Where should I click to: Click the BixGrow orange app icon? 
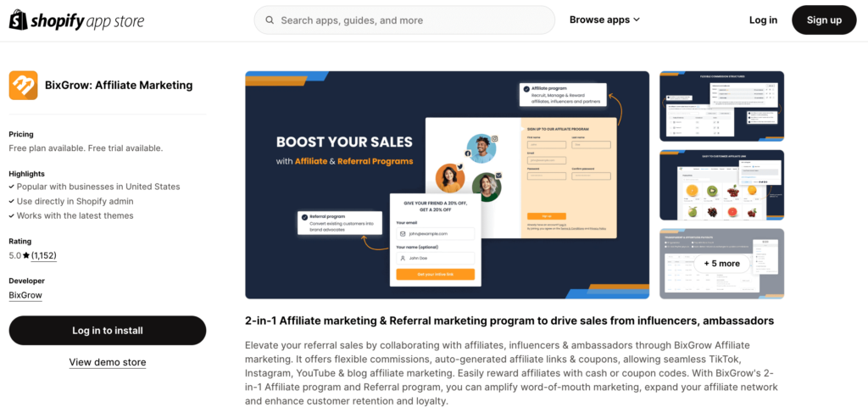[x=23, y=86]
